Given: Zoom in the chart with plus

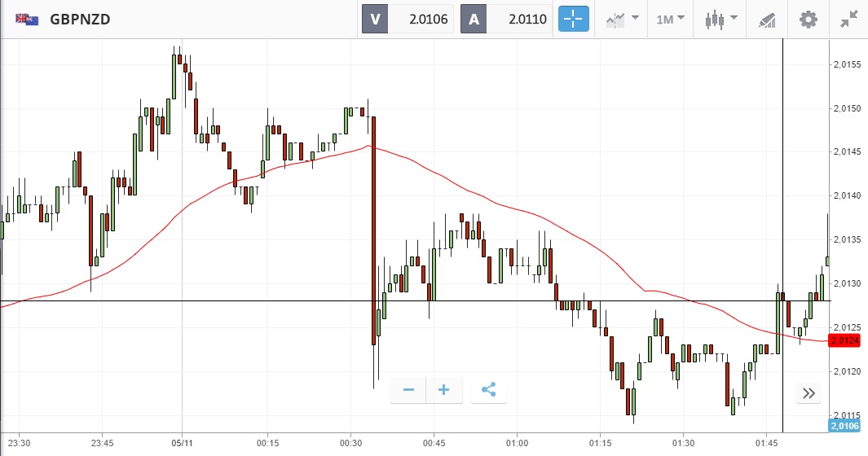Looking at the screenshot, I should pyautogui.click(x=444, y=390).
